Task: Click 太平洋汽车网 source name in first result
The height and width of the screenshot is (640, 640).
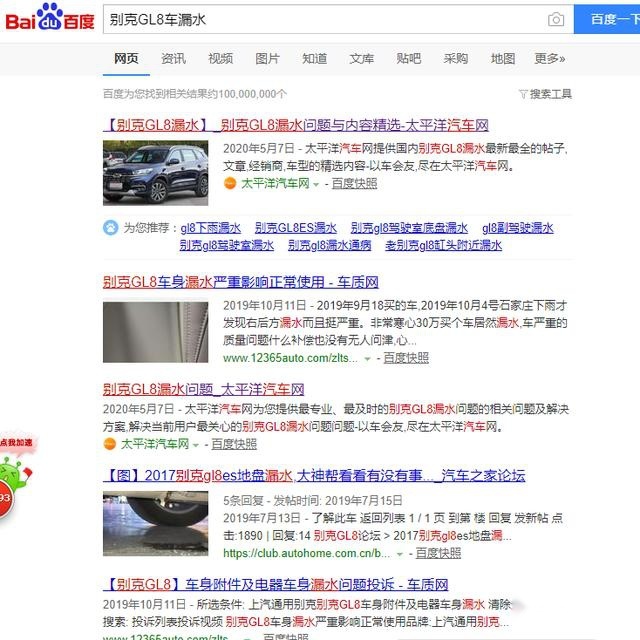Action: (x=275, y=184)
